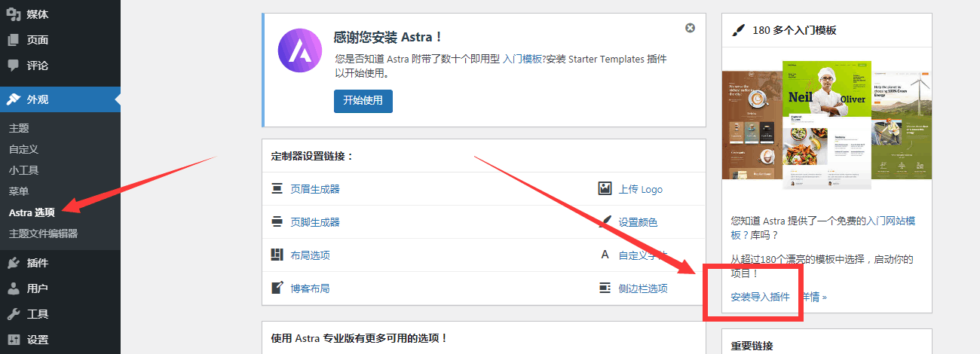
Task: Open the 设置颜色 link
Action: click(x=638, y=222)
